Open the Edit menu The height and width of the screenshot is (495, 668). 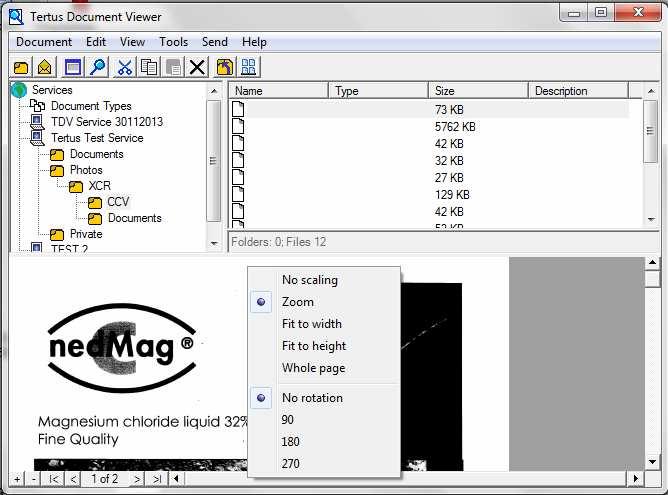[96, 42]
